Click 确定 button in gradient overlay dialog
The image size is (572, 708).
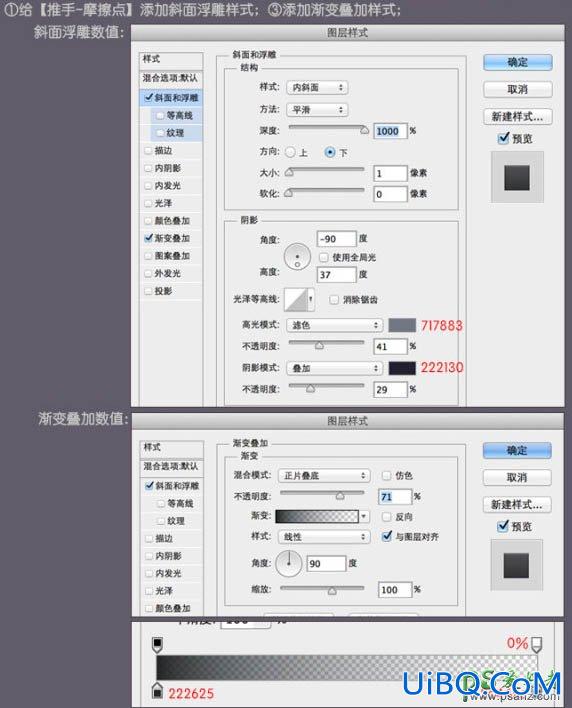[517, 450]
